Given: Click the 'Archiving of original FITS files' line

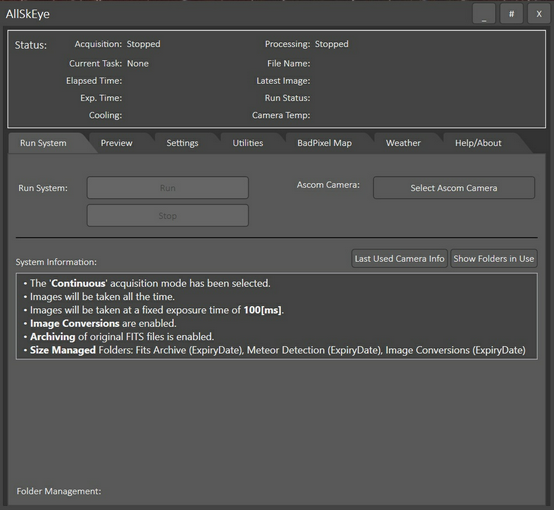Looking at the screenshot, I should [x=119, y=337].
